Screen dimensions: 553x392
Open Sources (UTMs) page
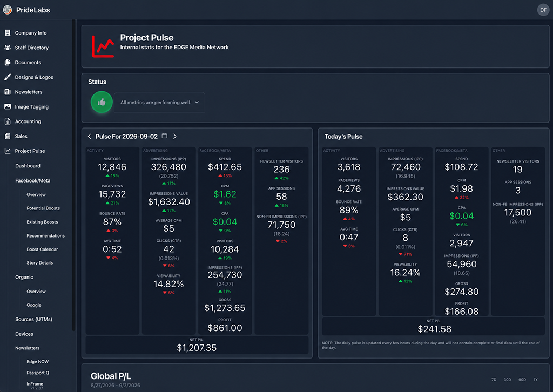(33, 320)
